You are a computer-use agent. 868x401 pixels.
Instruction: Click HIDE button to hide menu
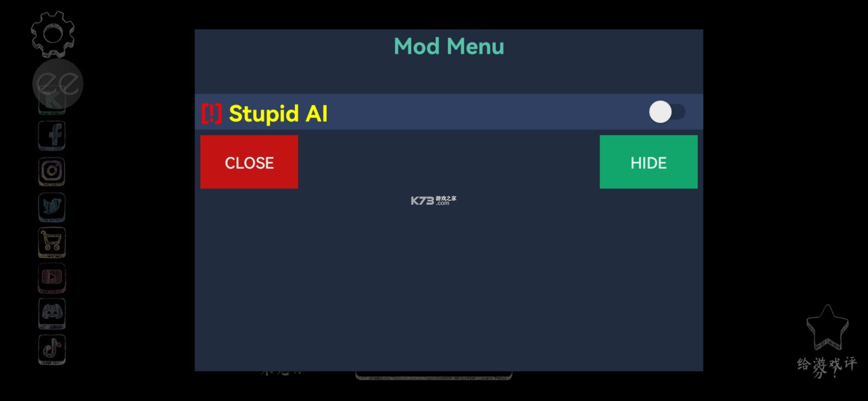649,162
